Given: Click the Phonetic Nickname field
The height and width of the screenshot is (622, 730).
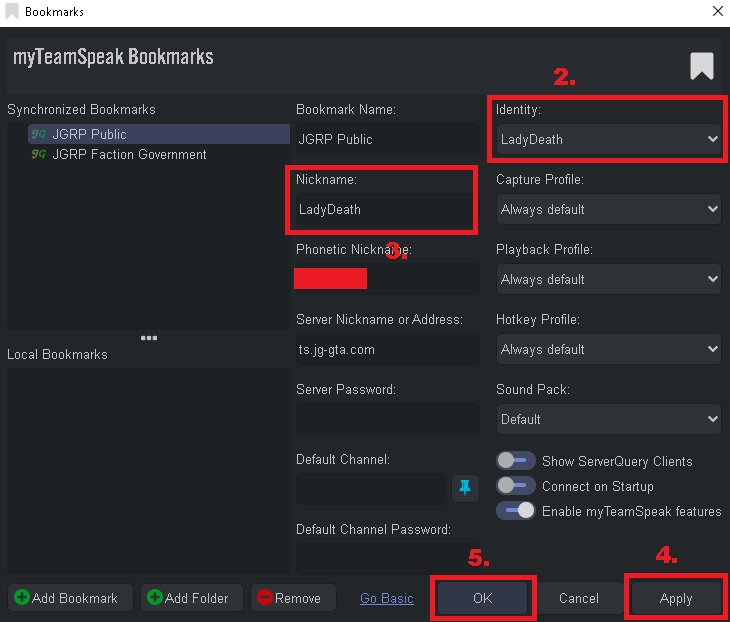Looking at the screenshot, I should pos(387,279).
